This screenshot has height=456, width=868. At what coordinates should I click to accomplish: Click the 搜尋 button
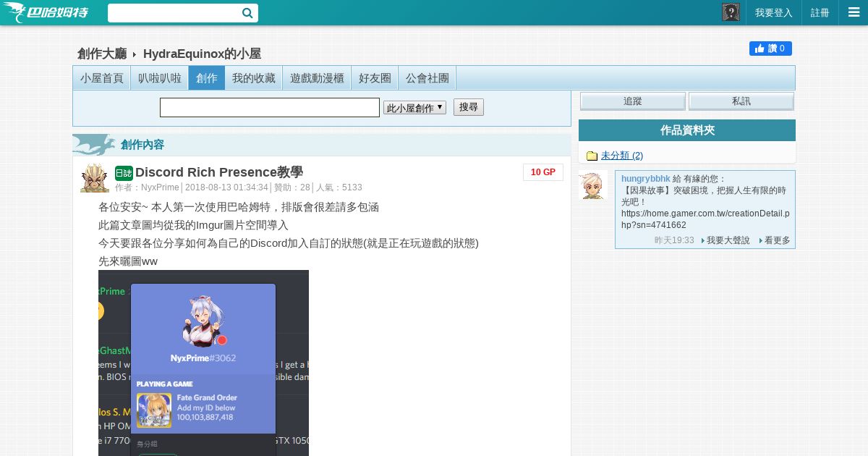point(469,107)
